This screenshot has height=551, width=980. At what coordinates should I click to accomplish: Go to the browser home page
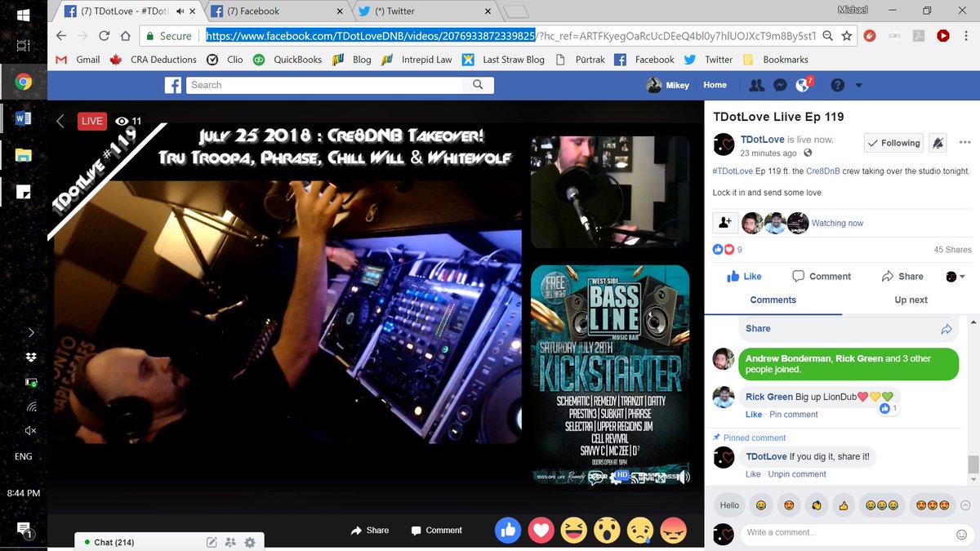[125, 36]
